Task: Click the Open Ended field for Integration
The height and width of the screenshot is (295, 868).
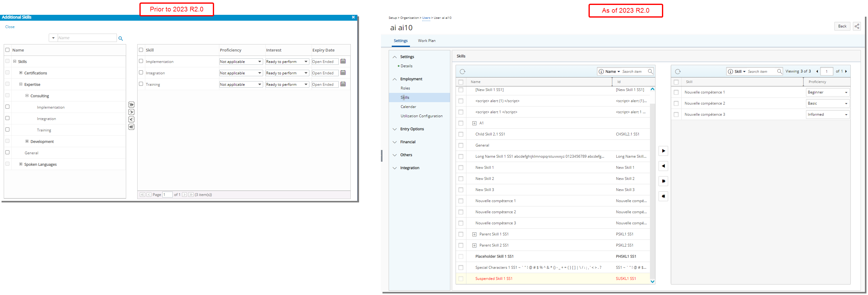Action: coord(325,73)
